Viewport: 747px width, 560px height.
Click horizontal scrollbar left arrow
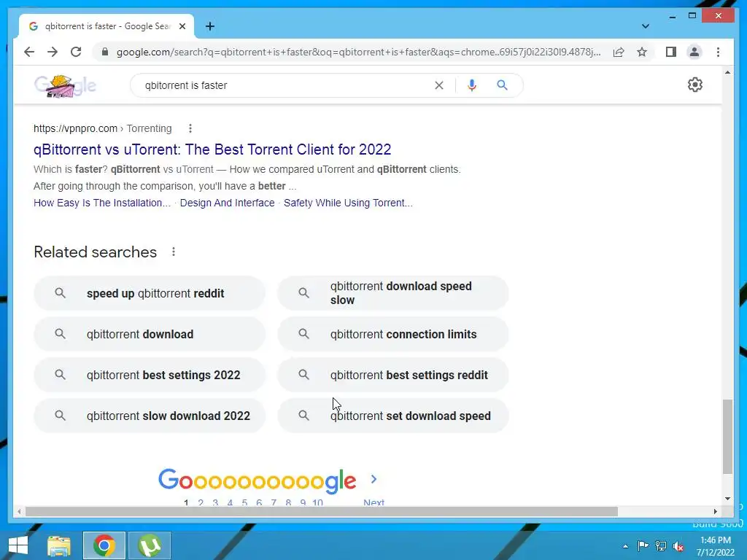[x=18, y=511]
